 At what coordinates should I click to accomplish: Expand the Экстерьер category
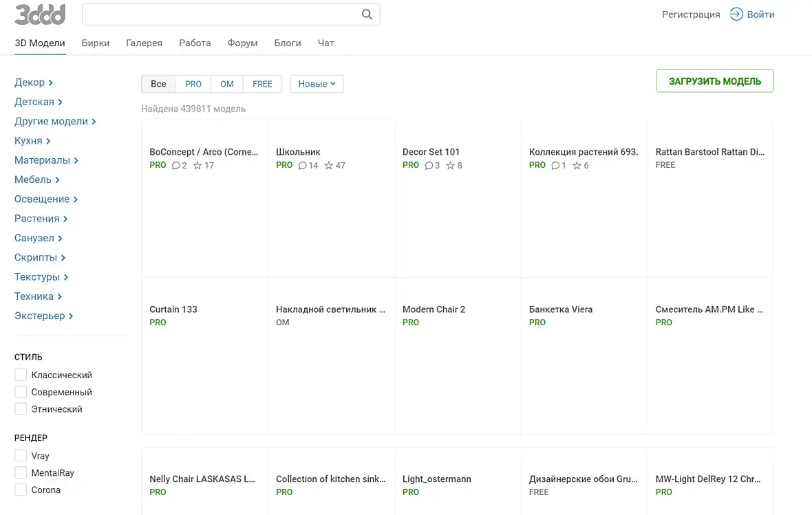pyautogui.click(x=44, y=316)
